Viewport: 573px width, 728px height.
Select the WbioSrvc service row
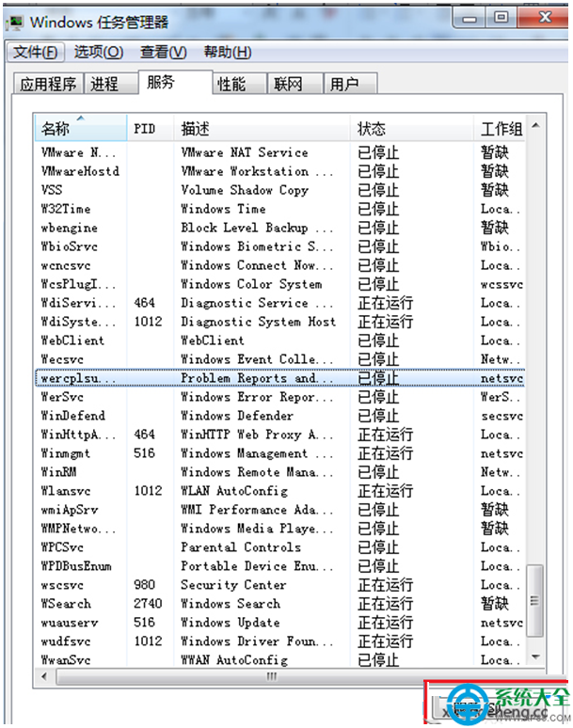tap(280, 246)
